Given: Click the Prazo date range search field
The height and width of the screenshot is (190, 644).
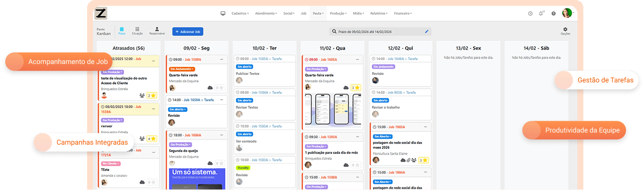Looking at the screenshot, I should 380,32.
